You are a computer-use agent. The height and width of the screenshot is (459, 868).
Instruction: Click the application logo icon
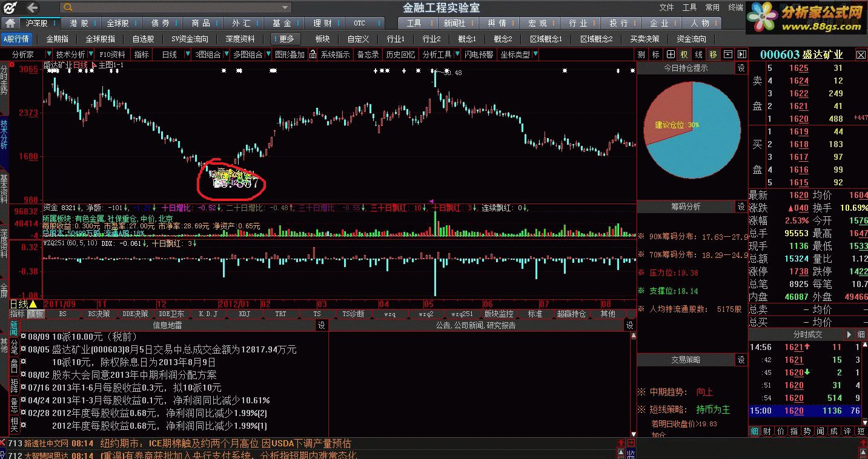click(10, 8)
